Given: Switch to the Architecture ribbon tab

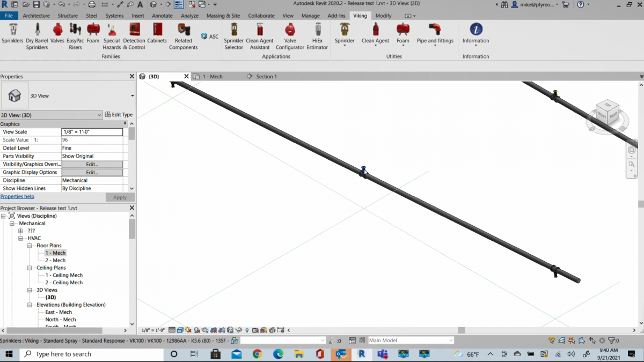Looking at the screenshot, I should (x=36, y=16).
